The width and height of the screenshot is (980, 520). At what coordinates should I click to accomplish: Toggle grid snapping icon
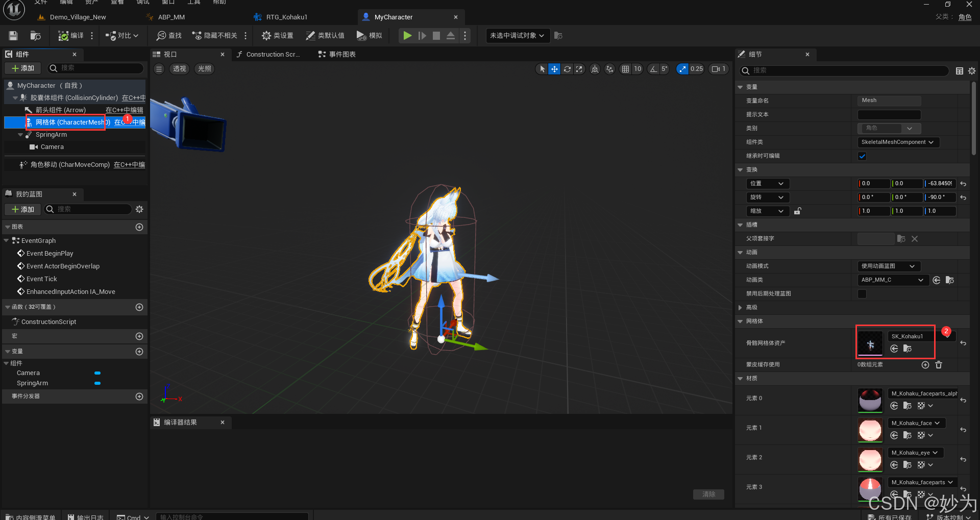coord(625,69)
